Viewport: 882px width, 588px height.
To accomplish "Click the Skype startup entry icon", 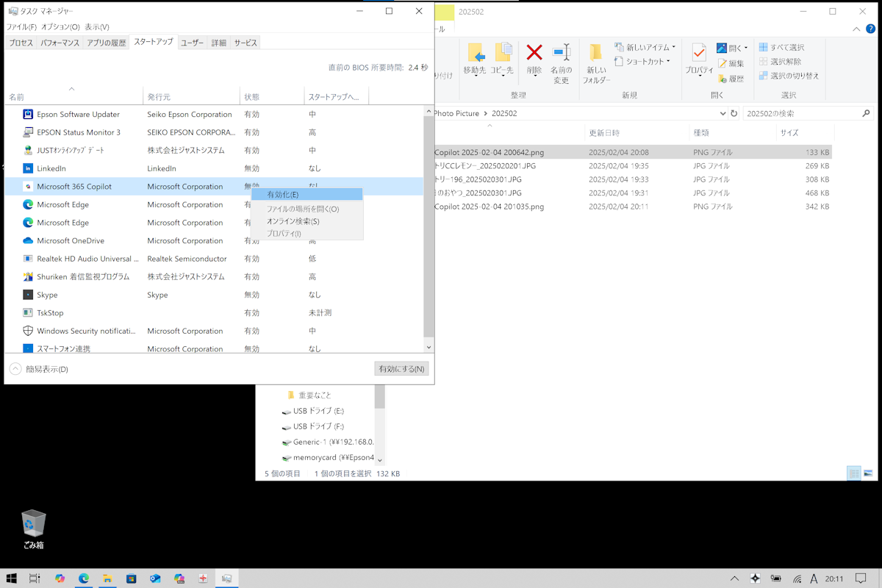I will 28,295.
